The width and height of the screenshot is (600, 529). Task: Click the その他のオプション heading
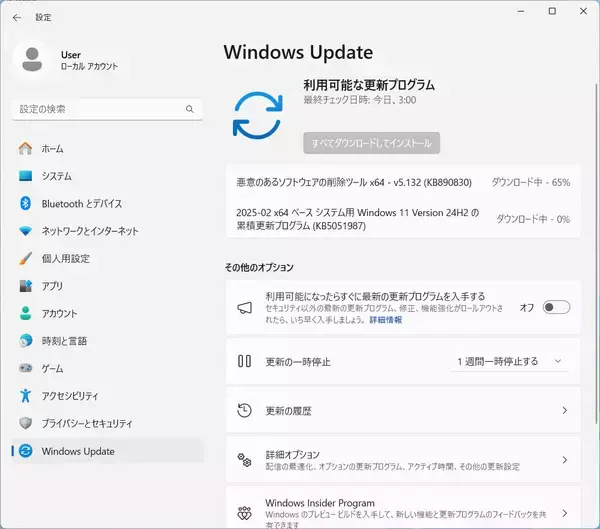(259, 267)
